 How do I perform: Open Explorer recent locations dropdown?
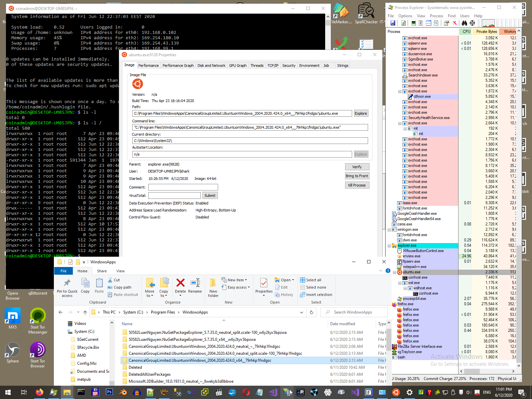point(78,312)
